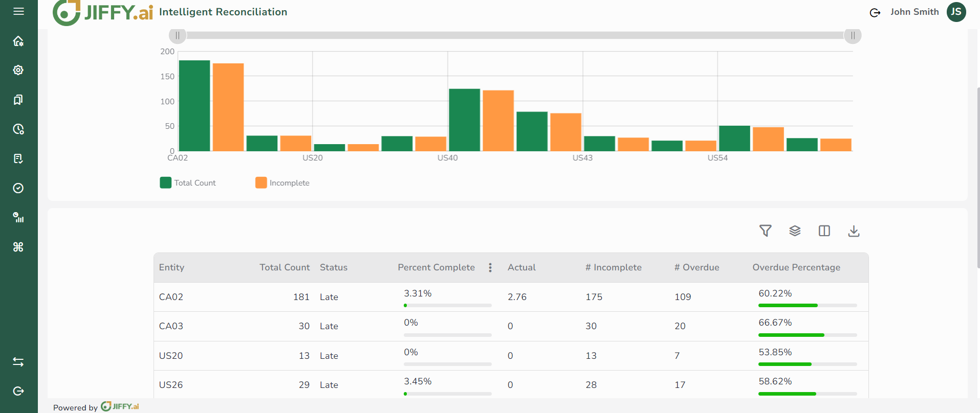Toggle Total Count series in chart legend
This screenshot has height=413, width=980.
(x=188, y=183)
